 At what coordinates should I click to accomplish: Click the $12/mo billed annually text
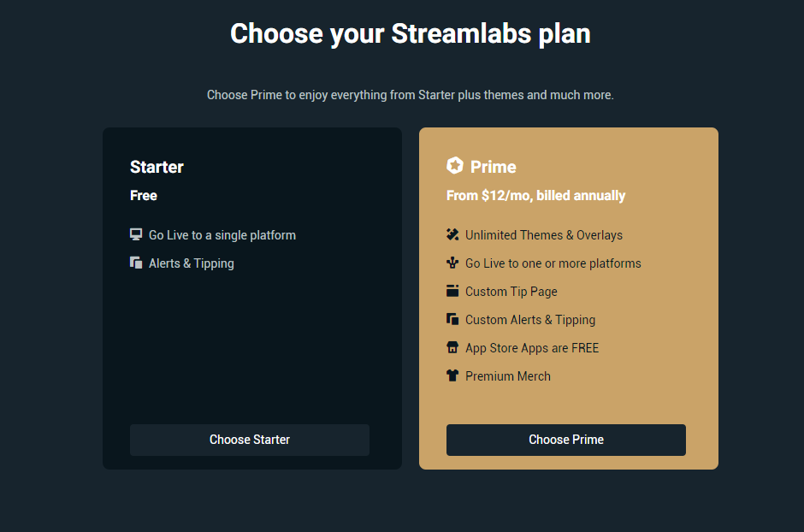[x=536, y=196]
